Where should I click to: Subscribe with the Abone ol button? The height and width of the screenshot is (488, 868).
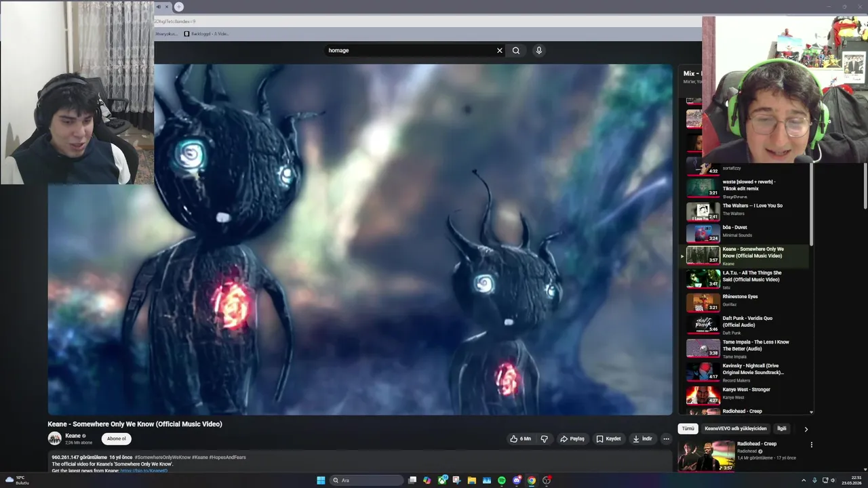coord(117,439)
